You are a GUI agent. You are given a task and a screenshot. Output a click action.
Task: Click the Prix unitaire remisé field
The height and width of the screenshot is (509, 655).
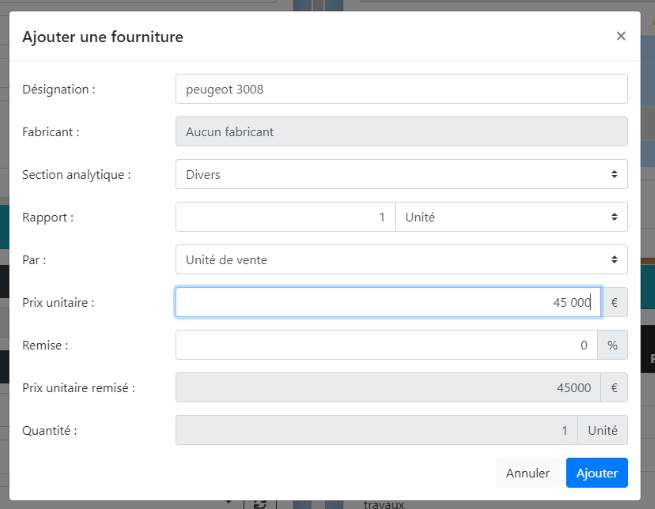pos(388,388)
